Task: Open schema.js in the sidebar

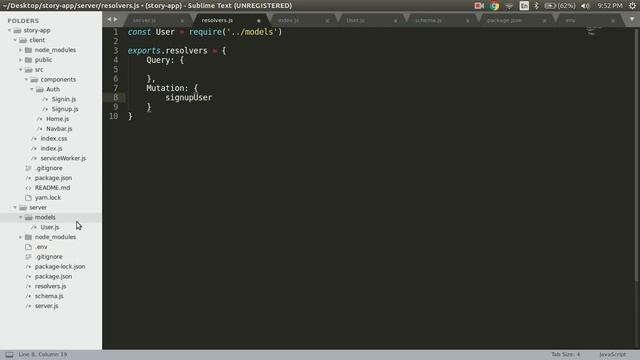Action: pos(49,296)
